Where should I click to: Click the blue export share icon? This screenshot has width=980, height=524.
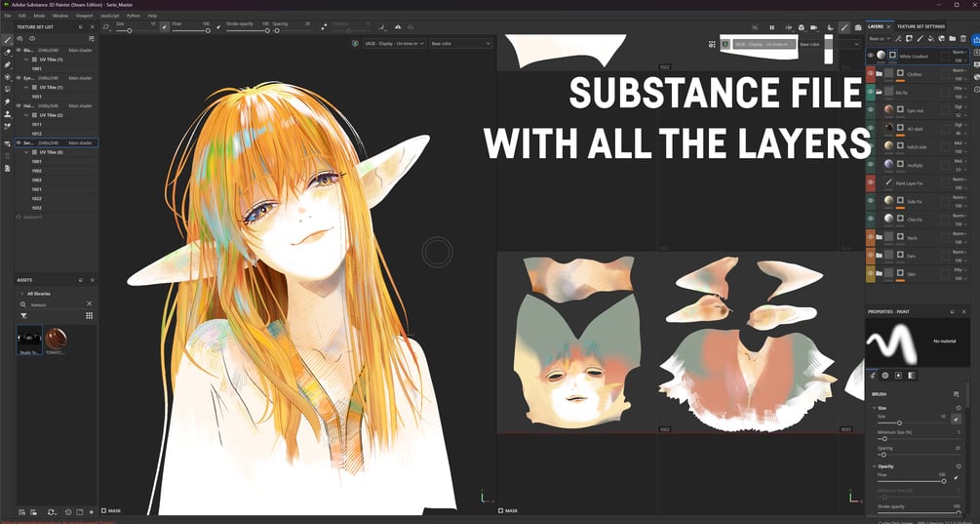click(x=976, y=39)
